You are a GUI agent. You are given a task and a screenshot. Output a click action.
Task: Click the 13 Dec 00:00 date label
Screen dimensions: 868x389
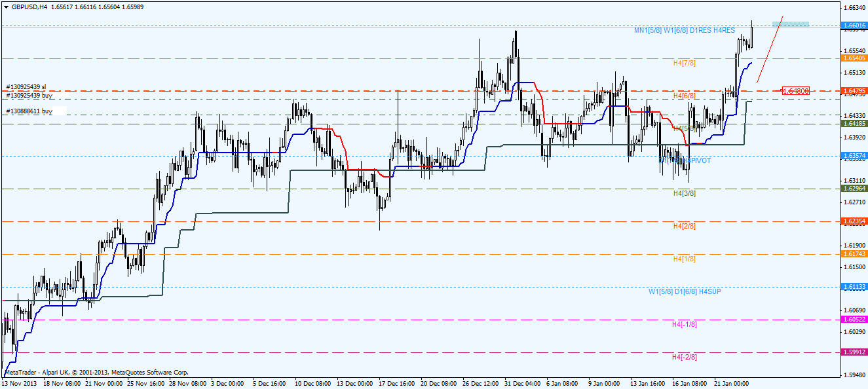[x=355, y=383]
